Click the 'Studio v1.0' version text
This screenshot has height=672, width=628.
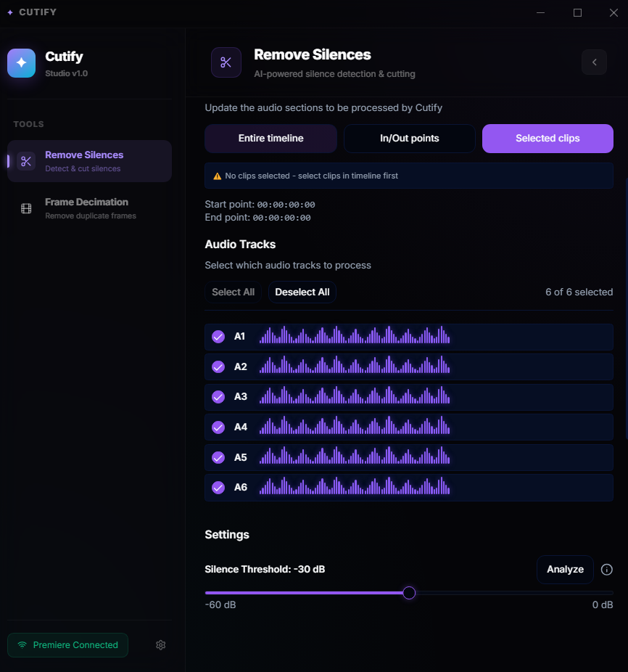click(x=67, y=74)
